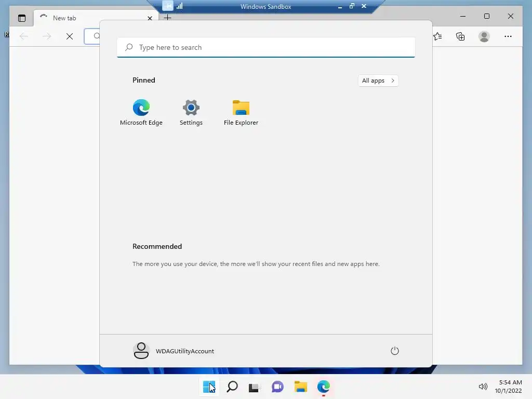The height and width of the screenshot is (399, 532).
Task: Maximize the Edge browser window
Action: click(x=486, y=16)
